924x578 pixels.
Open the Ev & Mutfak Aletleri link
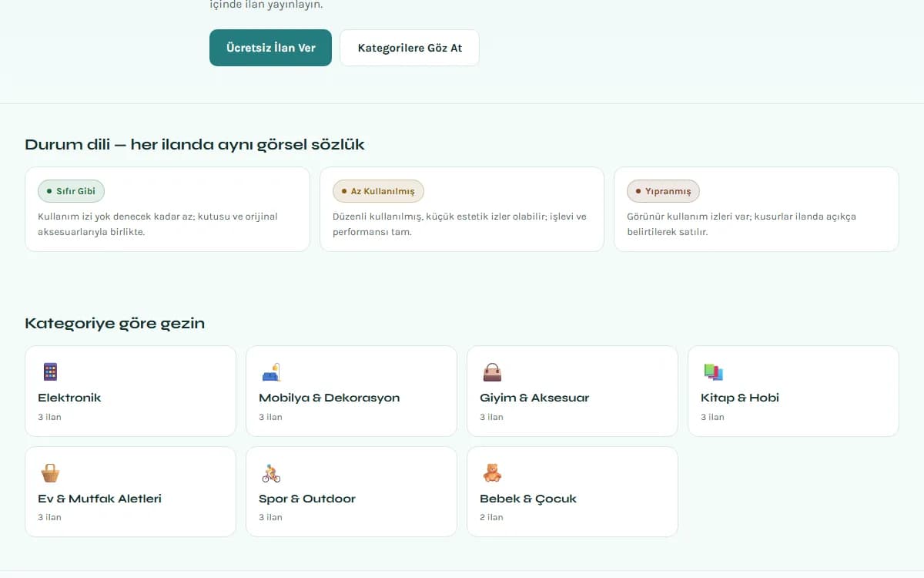(131, 492)
